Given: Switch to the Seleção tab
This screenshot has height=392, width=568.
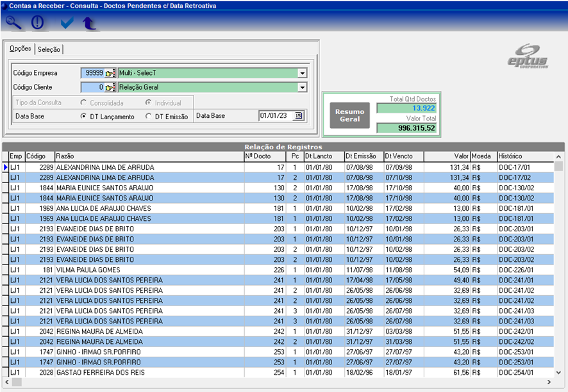Looking at the screenshot, I should tap(49, 49).
